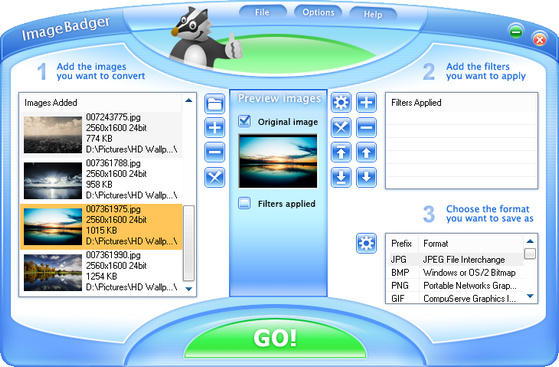Open output format settings gear icon
This screenshot has height=367, width=559.
click(x=366, y=244)
